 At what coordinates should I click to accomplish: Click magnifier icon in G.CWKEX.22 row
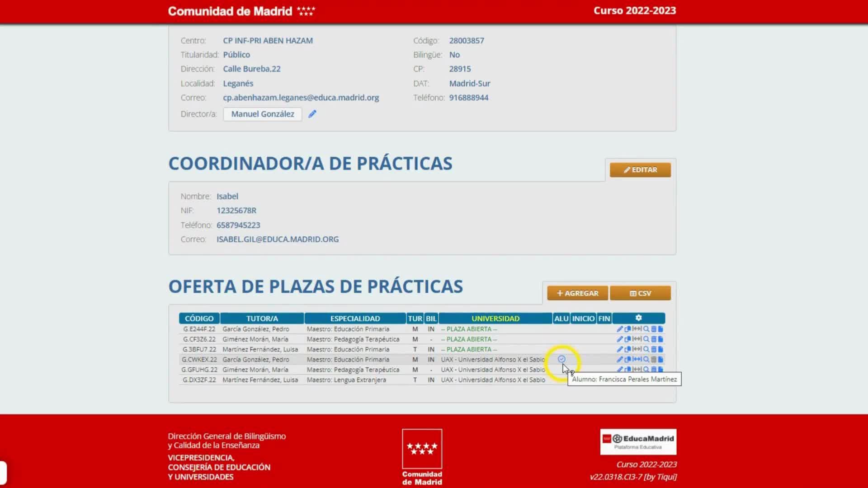point(646,359)
